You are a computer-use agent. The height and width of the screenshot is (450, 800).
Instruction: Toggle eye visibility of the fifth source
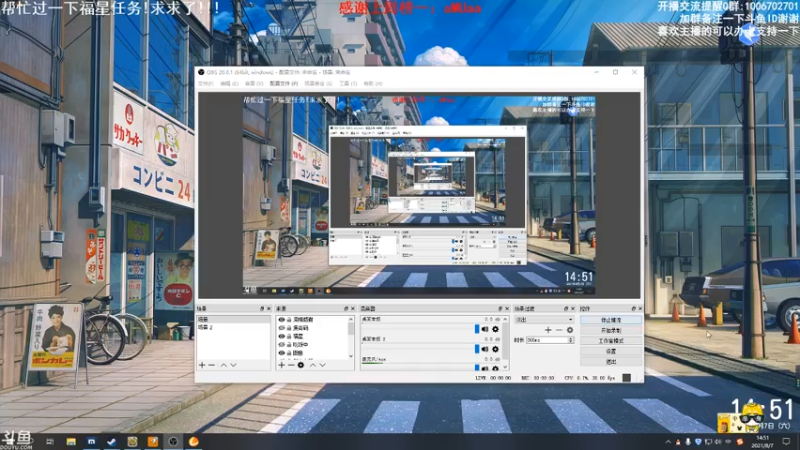(x=282, y=353)
